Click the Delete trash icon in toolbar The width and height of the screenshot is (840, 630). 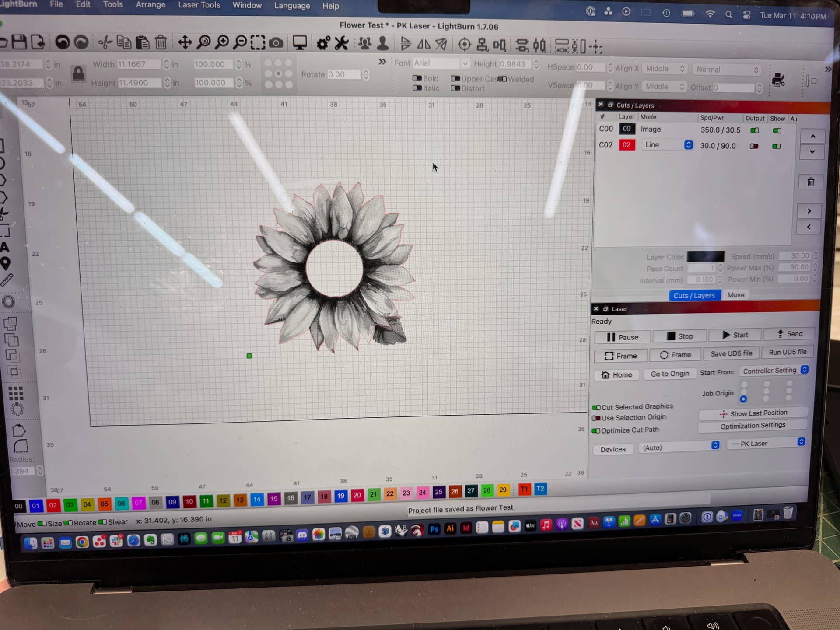[161, 42]
